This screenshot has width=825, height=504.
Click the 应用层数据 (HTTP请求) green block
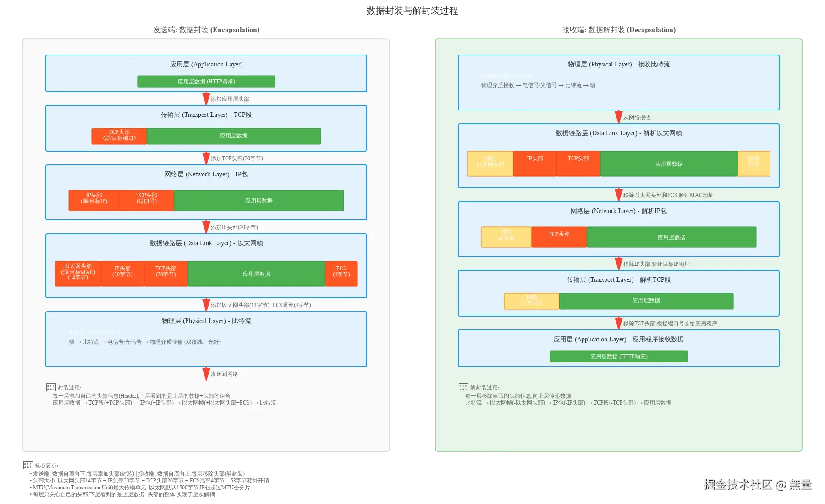pyautogui.click(x=206, y=81)
